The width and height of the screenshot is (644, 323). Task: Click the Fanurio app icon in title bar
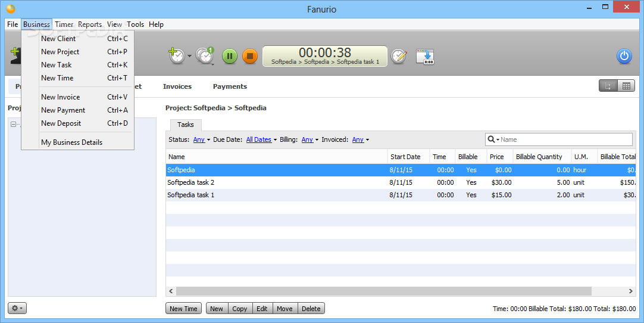[x=11, y=8]
